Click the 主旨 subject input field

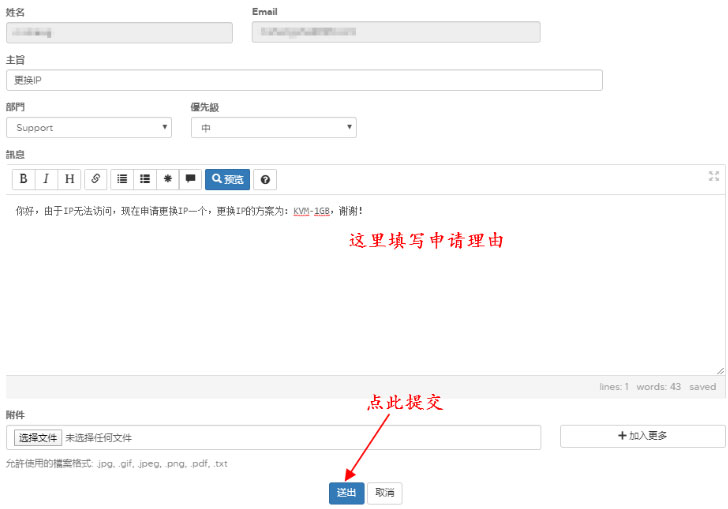[304, 80]
